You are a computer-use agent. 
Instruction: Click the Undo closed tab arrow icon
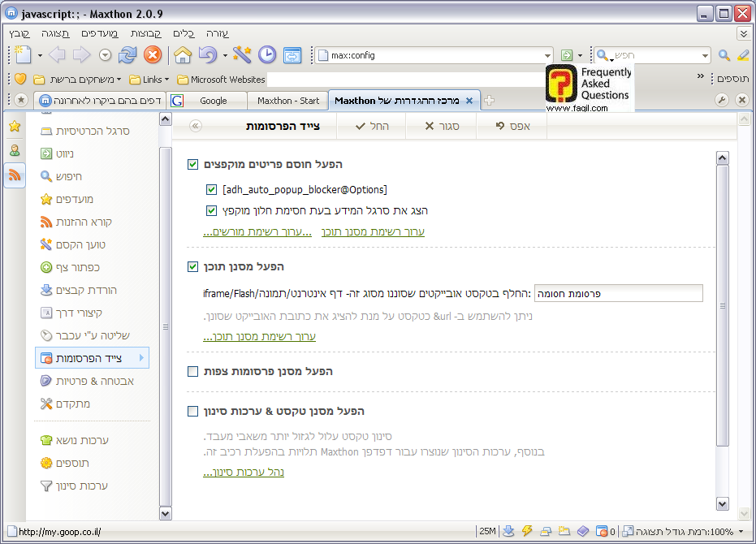(208, 55)
